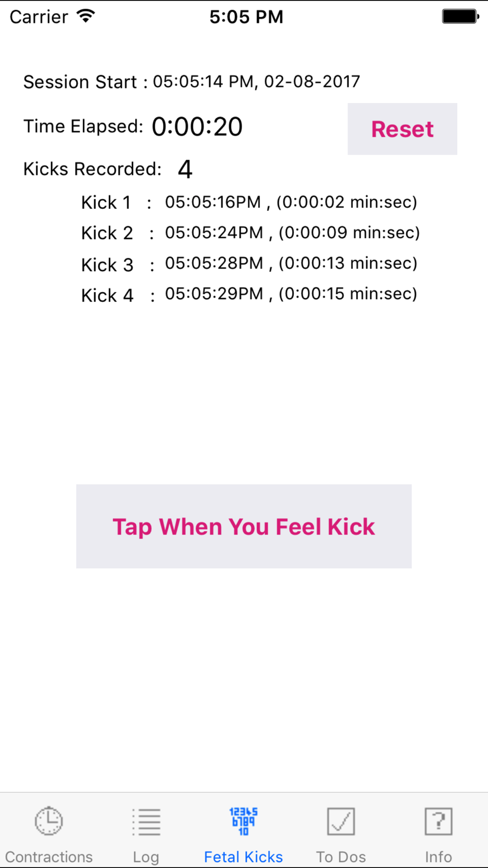Tap the Wi-Fi status icon

[86, 16]
